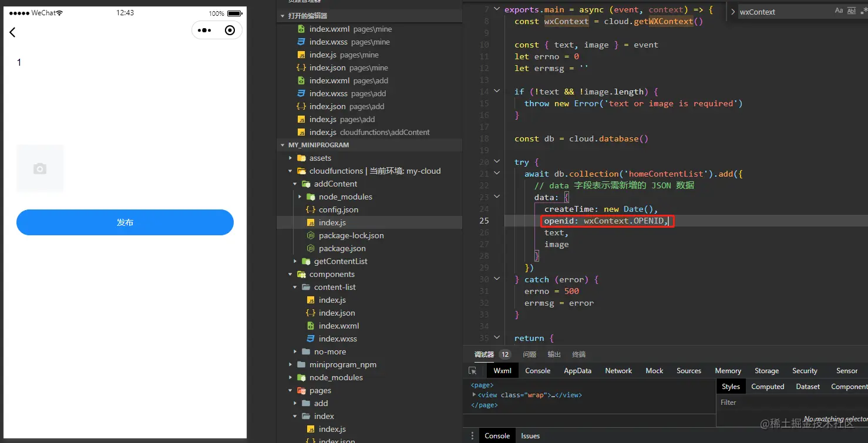This screenshot has width=868, height=443.
Task: Open the AppData devtools tab
Action: 578,371
